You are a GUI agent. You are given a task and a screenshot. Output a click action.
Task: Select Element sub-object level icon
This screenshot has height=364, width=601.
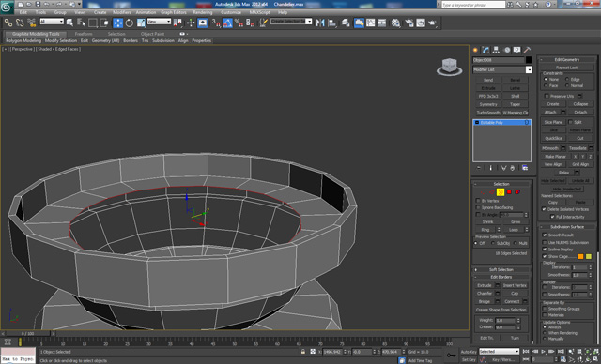[517, 191]
